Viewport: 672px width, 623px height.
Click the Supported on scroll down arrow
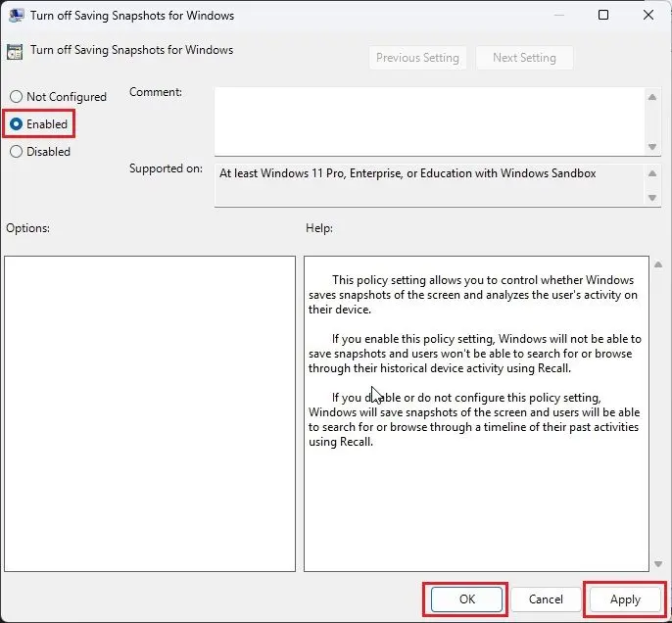pyautogui.click(x=652, y=198)
